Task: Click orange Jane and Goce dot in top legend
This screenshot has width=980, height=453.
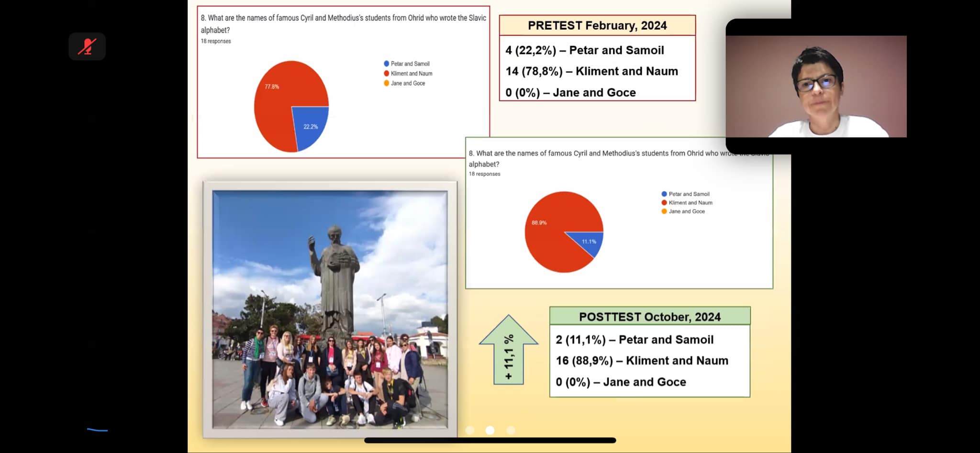Action: (386, 83)
